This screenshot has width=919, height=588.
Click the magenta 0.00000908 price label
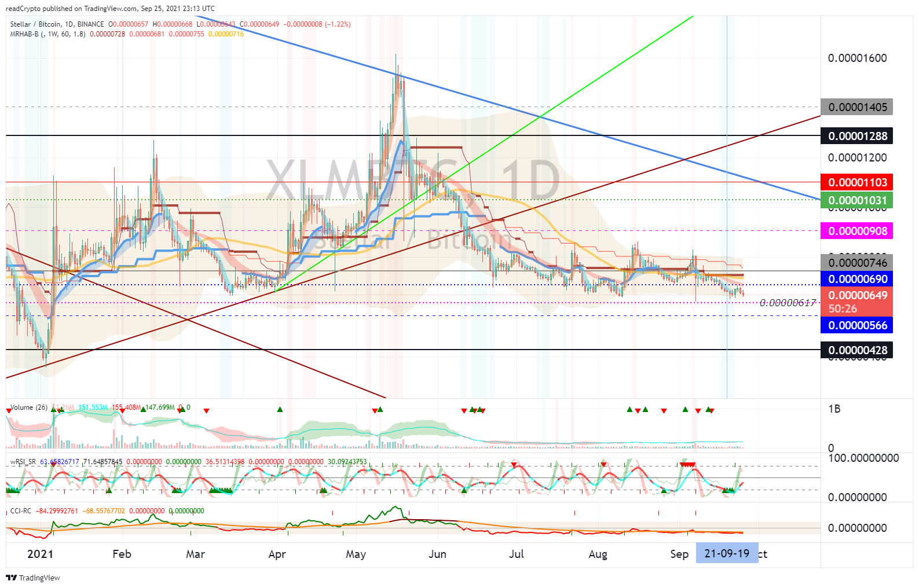pyautogui.click(x=857, y=231)
